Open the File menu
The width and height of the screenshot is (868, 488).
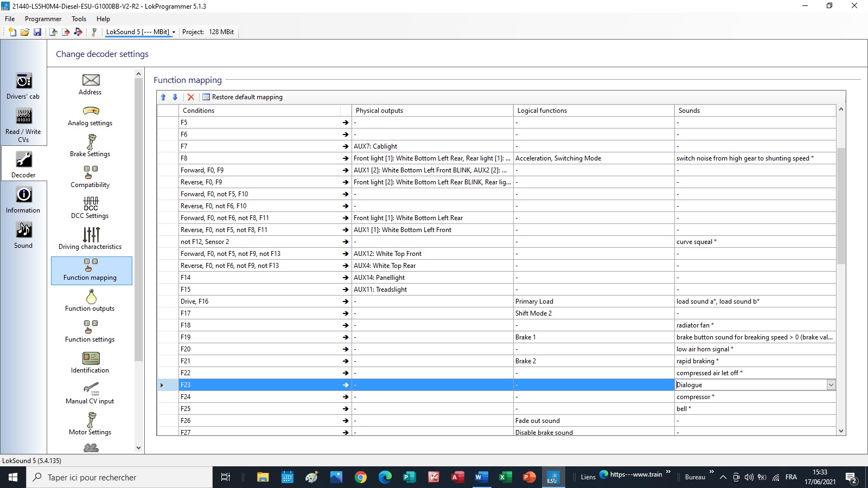point(10,19)
